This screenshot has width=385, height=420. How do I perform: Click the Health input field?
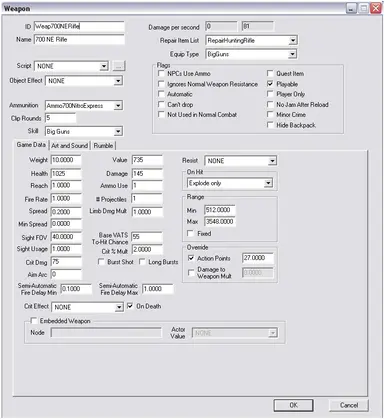click(66, 174)
